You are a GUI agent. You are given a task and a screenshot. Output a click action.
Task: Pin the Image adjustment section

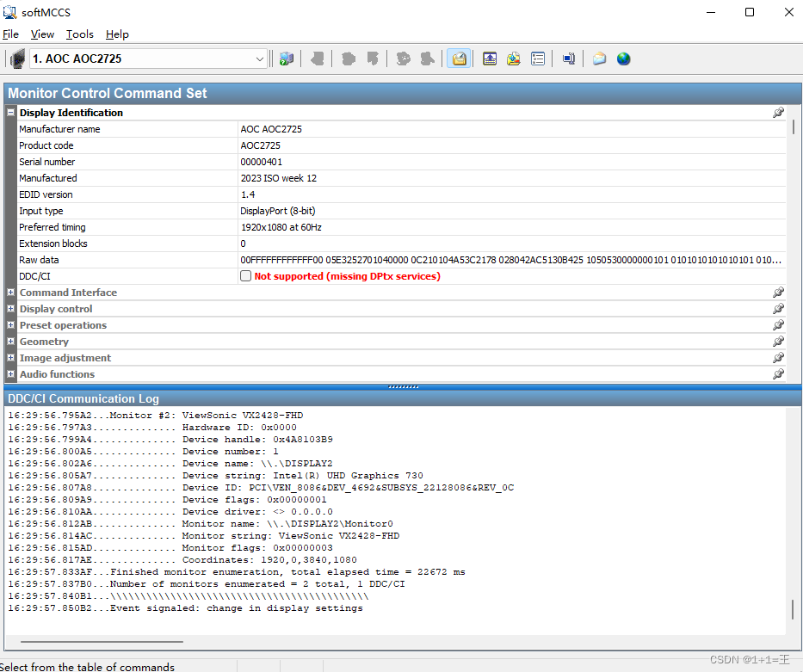778,358
